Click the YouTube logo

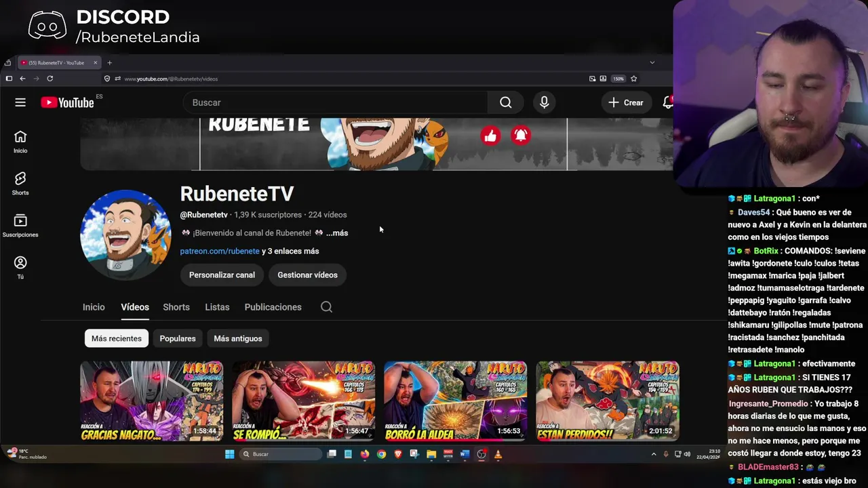[x=67, y=102]
